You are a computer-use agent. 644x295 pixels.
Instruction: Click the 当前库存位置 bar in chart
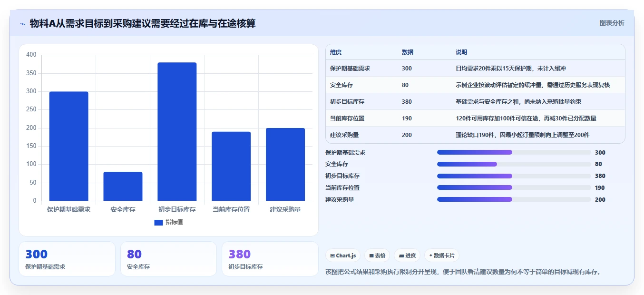pos(231,166)
